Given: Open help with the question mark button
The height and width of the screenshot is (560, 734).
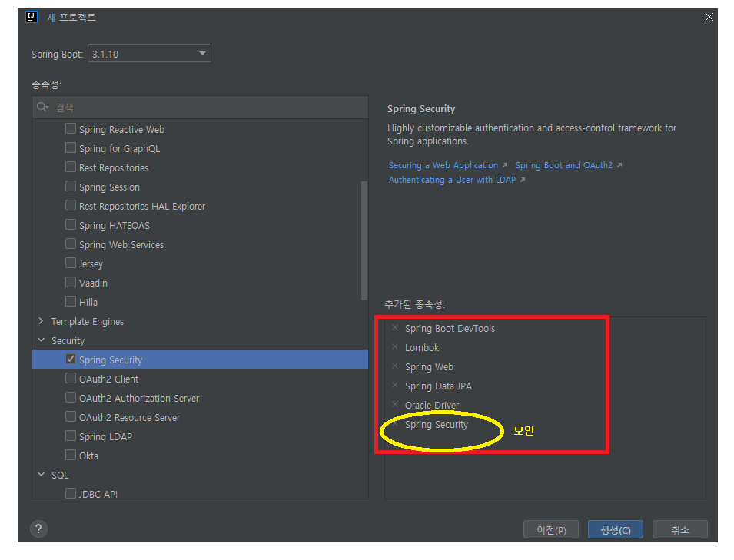Looking at the screenshot, I should pyautogui.click(x=38, y=529).
